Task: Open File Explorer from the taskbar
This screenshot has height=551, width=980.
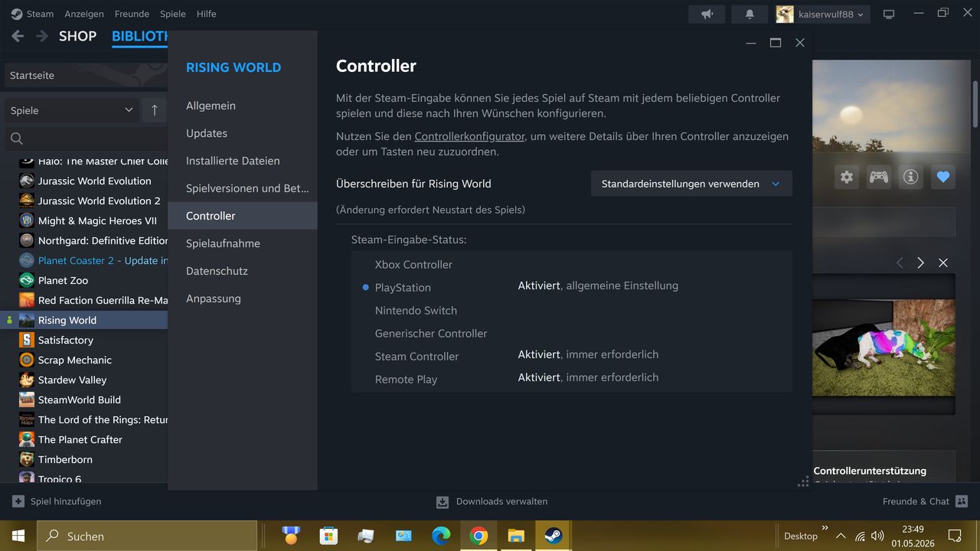Action: tap(516, 536)
